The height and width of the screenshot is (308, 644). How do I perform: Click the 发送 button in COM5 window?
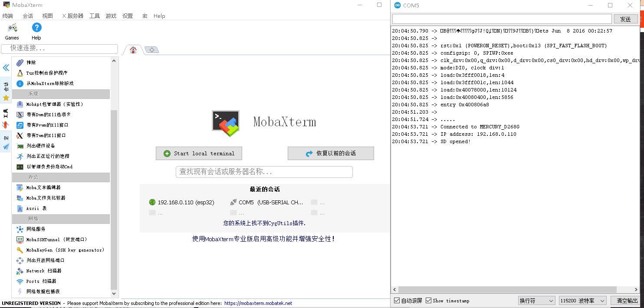click(x=625, y=19)
